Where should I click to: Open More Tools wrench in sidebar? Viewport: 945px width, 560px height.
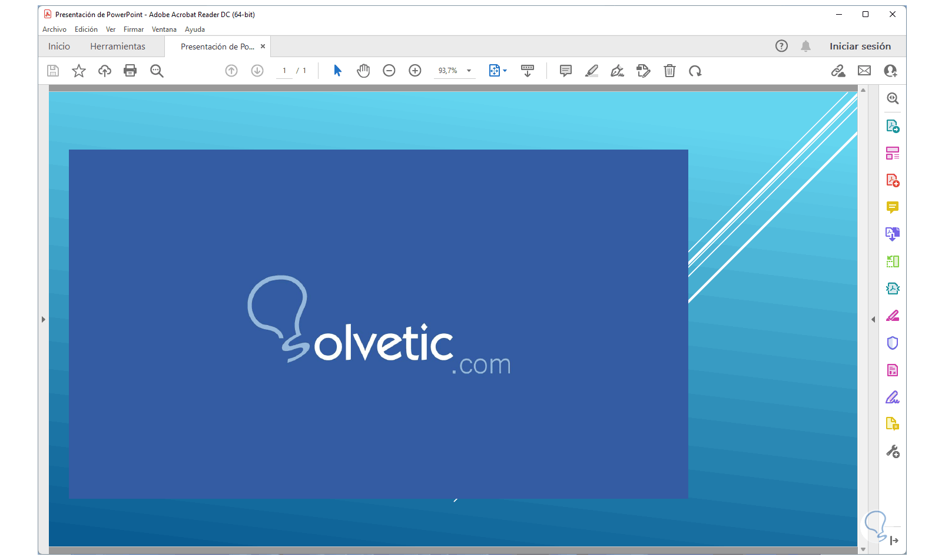click(893, 452)
